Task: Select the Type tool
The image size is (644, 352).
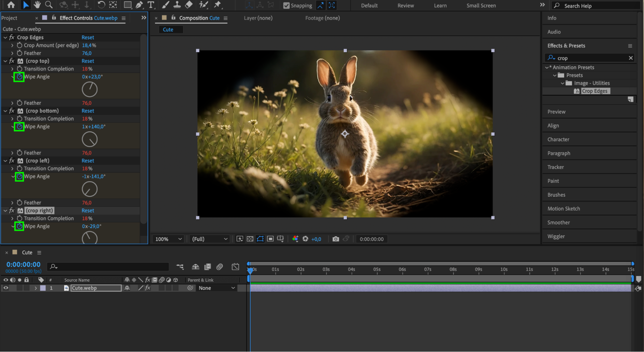Action: (x=150, y=5)
